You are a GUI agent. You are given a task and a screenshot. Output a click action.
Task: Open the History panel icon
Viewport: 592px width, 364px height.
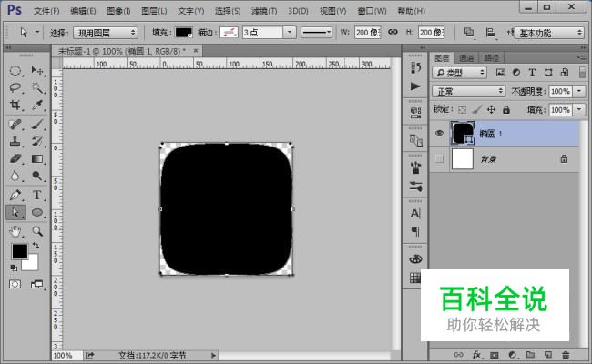point(415,68)
